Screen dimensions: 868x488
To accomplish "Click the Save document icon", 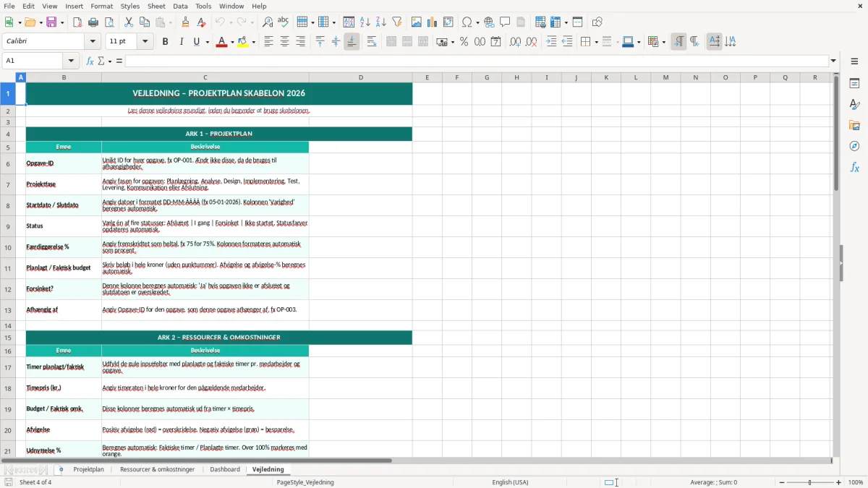I will [51, 22].
